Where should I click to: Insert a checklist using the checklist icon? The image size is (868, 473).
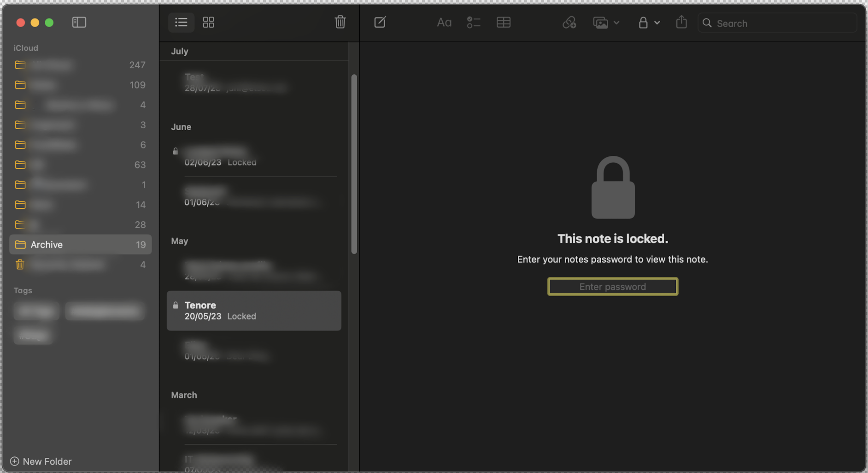pyautogui.click(x=474, y=23)
